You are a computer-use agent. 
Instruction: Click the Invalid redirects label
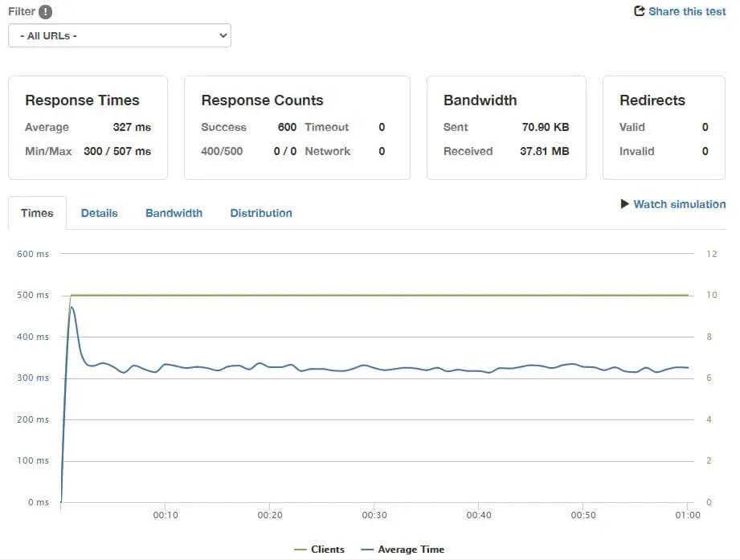coord(636,151)
